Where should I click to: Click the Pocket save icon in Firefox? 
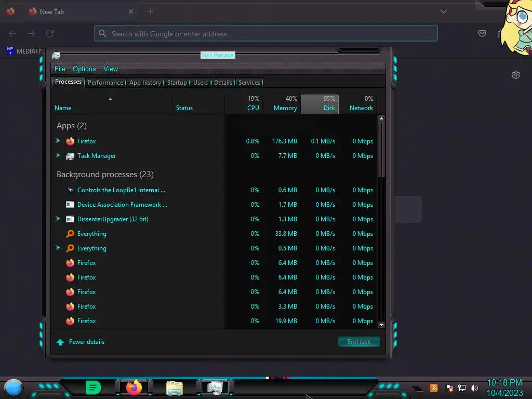(x=482, y=33)
